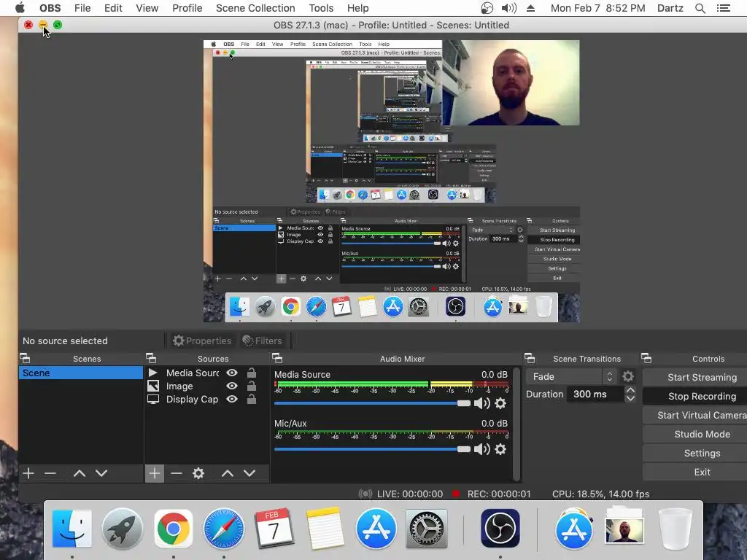The image size is (747, 560).
Task: Hide the Display Capture source with its eye icon
Action: point(231,399)
